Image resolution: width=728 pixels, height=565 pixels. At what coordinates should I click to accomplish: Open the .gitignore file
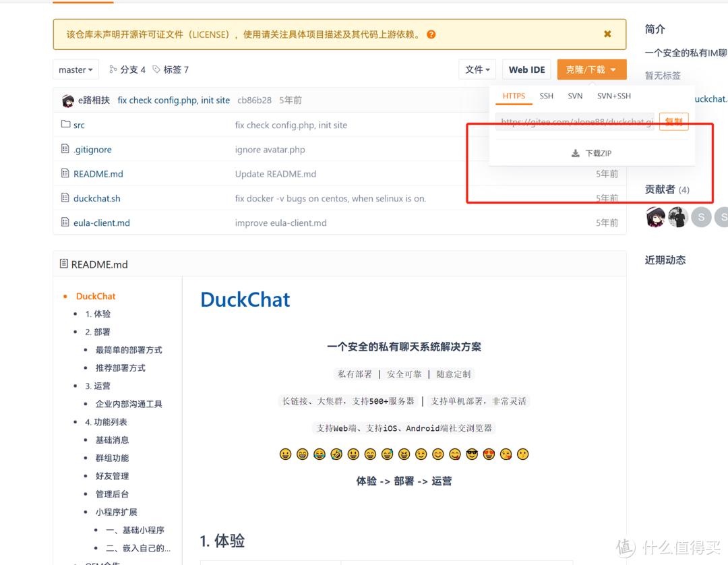[x=92, y=150]
